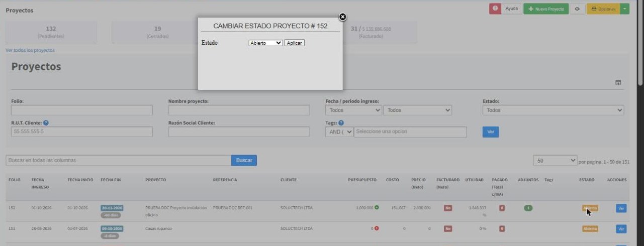This screenshot has width=644, height=246.
Task: Click Ver action for project 151
Action: pos(621,229)
